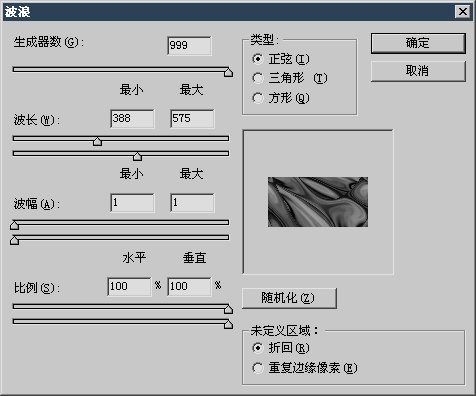This screenshot has height=396, width=476.
Task: Click the 确定 button
Action: (418, 43)
